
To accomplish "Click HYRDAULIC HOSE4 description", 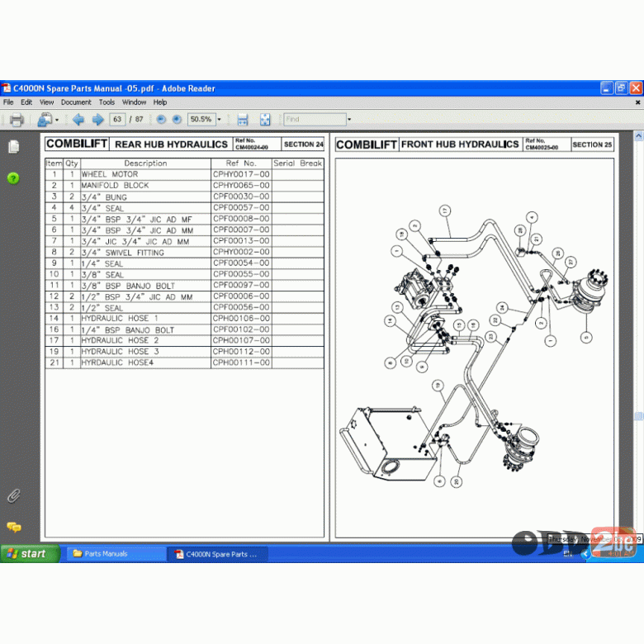I will coord(117,362).
